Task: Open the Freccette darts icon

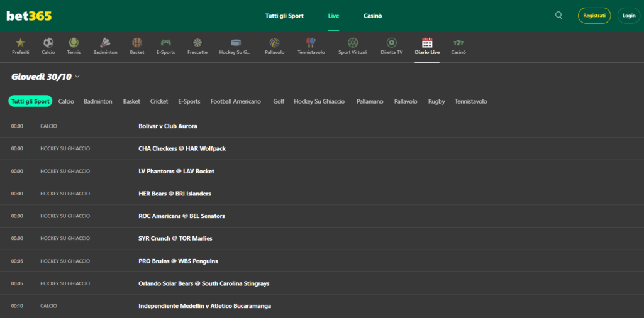Action: click(197, 43)
